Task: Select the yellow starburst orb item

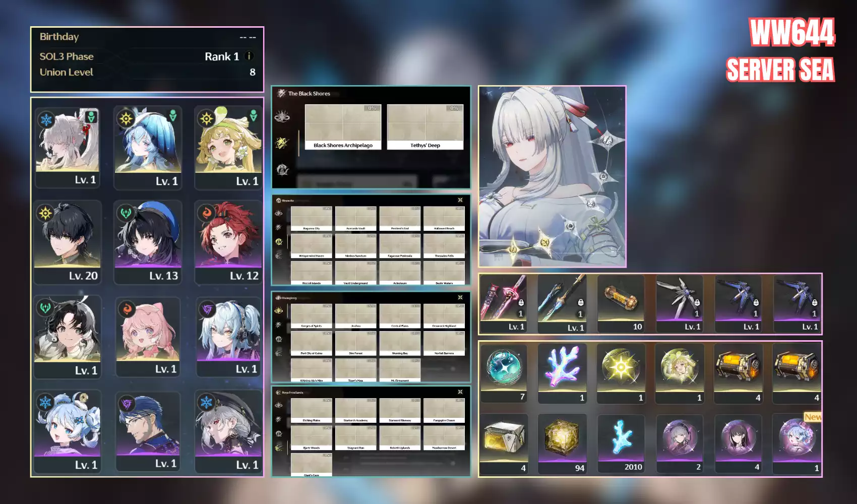Action: point(621,373)
